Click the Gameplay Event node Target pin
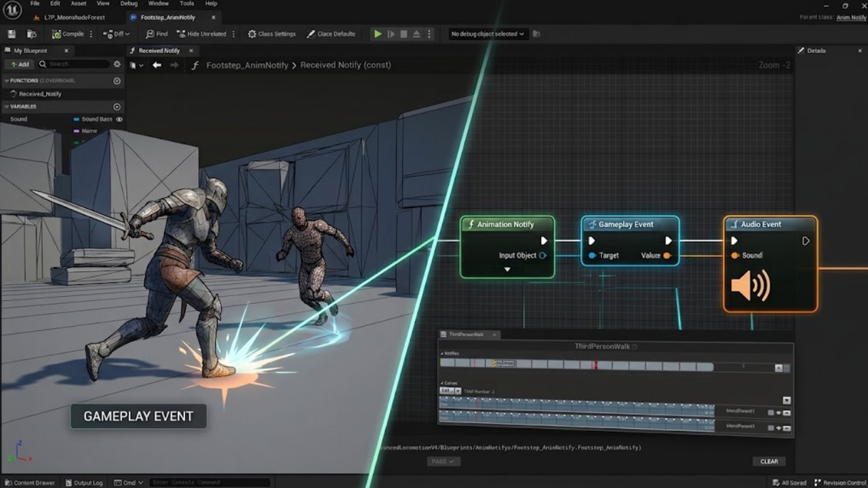This screenshot has width=868, height=488. tap(592, 256)
